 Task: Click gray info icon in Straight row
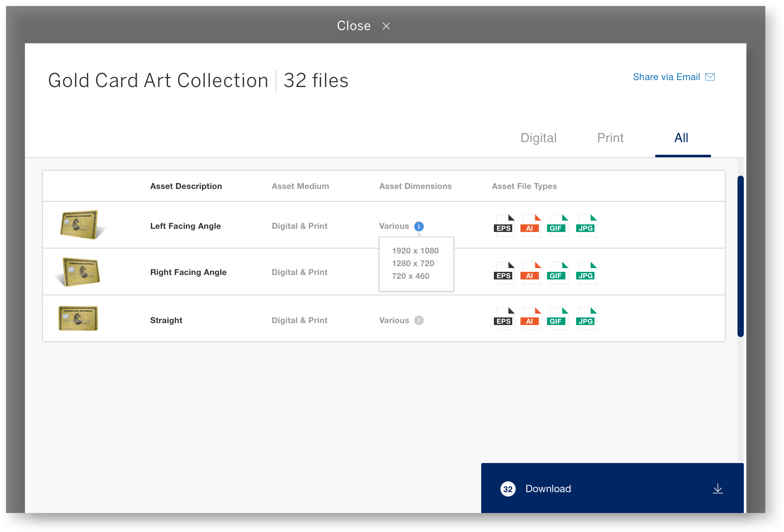pyautogui.click(x=419, y=320)
